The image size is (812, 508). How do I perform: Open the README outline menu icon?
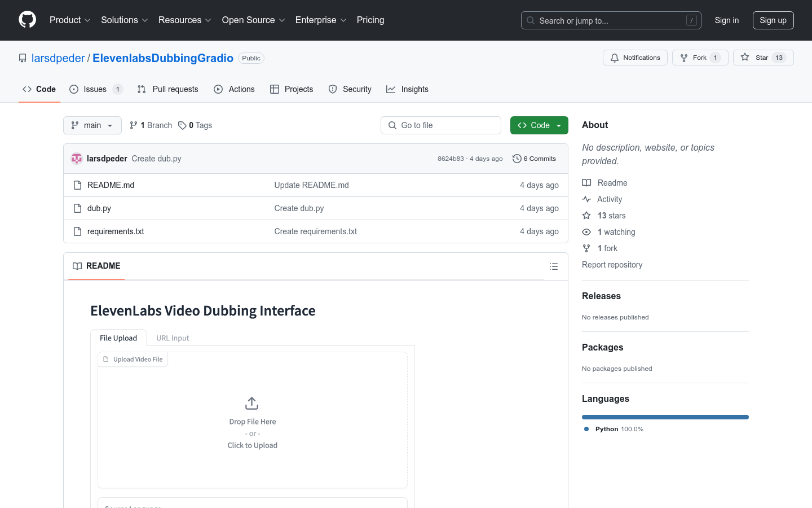[x=554, y=266]
